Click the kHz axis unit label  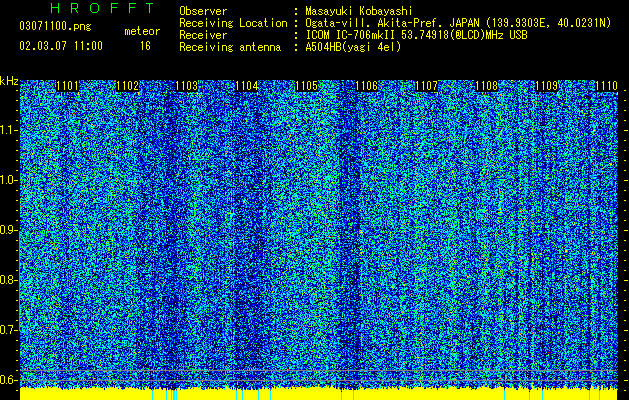(x=9, y=81)
